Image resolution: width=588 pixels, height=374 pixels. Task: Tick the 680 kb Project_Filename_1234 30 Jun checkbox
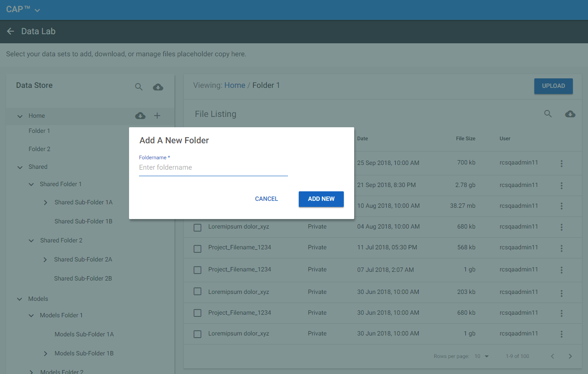197,313
